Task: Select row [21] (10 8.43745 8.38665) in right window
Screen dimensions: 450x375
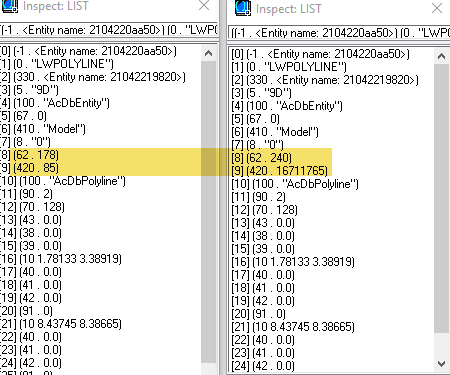Action: click(293, 327)
